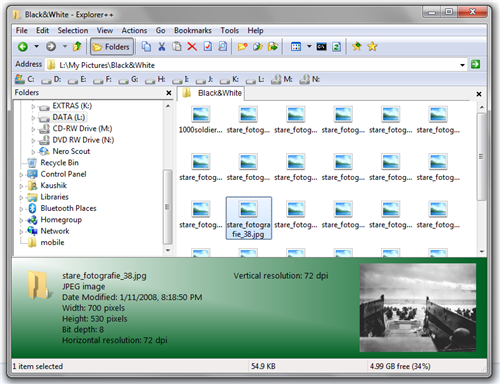Expand the DATA (L:) tree node
This screenshot has width=500, height=384.
pos(33,118)
